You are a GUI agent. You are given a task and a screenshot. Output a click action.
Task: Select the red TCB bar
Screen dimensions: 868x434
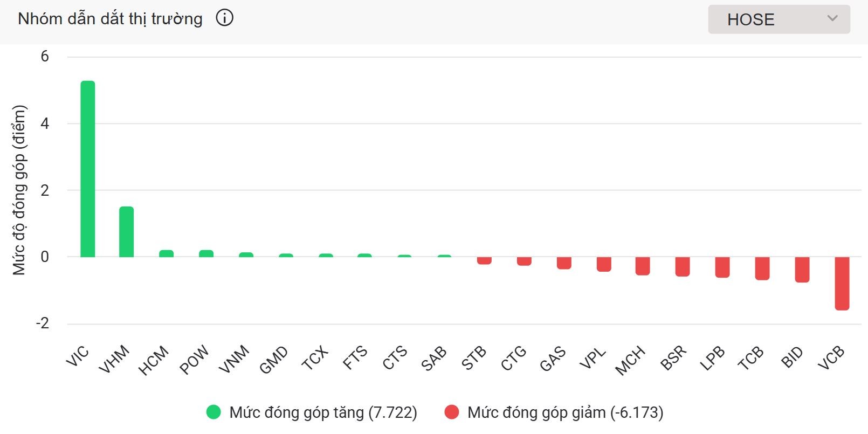click(x=762, y=268)
